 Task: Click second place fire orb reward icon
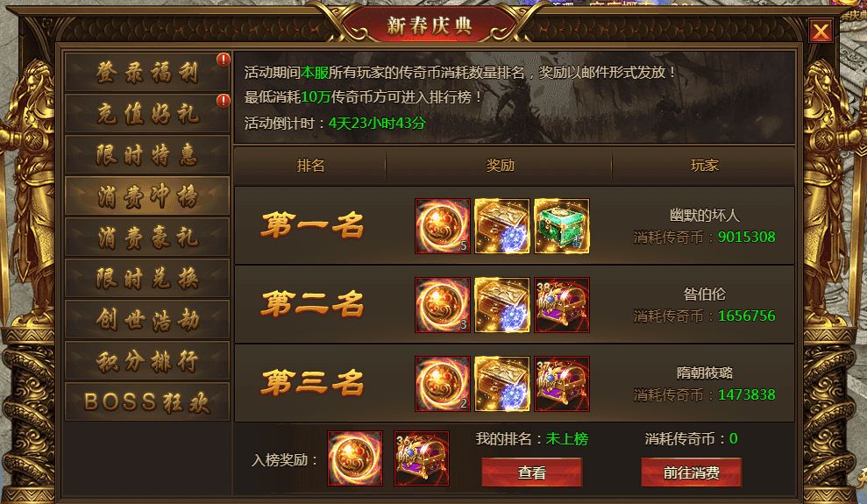click(443, 305)
